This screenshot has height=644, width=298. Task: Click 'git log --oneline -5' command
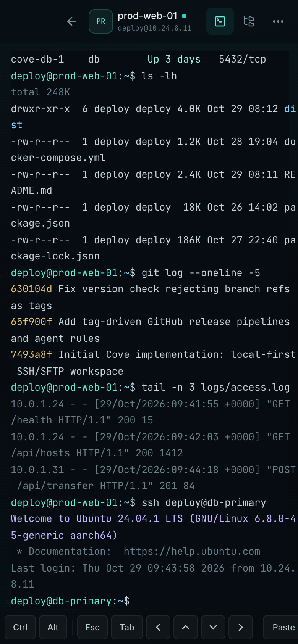(201, 273)
